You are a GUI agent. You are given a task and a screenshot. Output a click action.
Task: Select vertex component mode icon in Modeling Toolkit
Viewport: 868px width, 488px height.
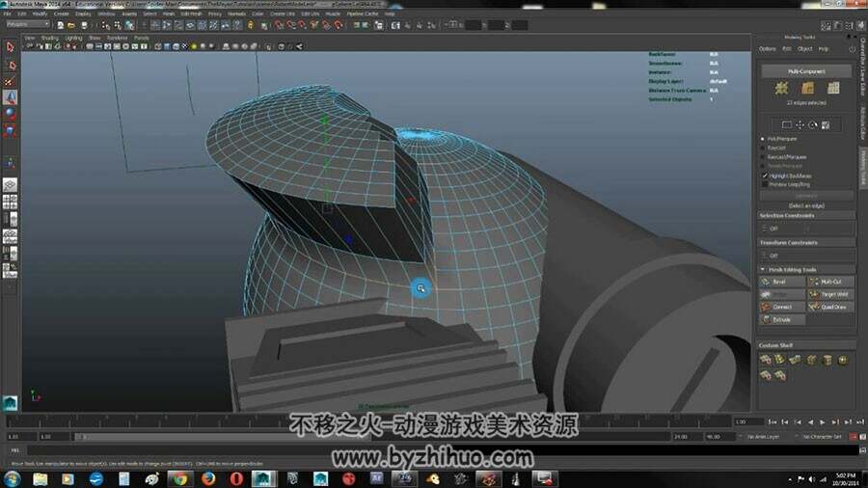coord(781,88)
